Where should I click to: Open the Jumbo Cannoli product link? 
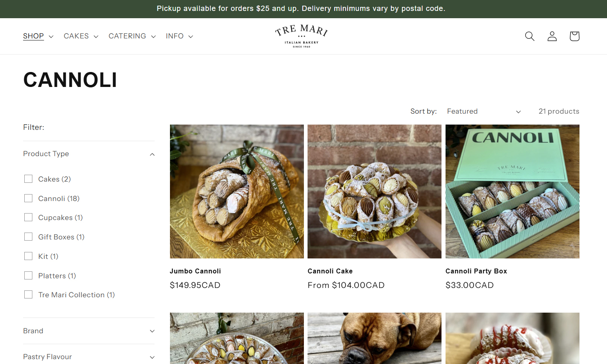click(195, 271)
